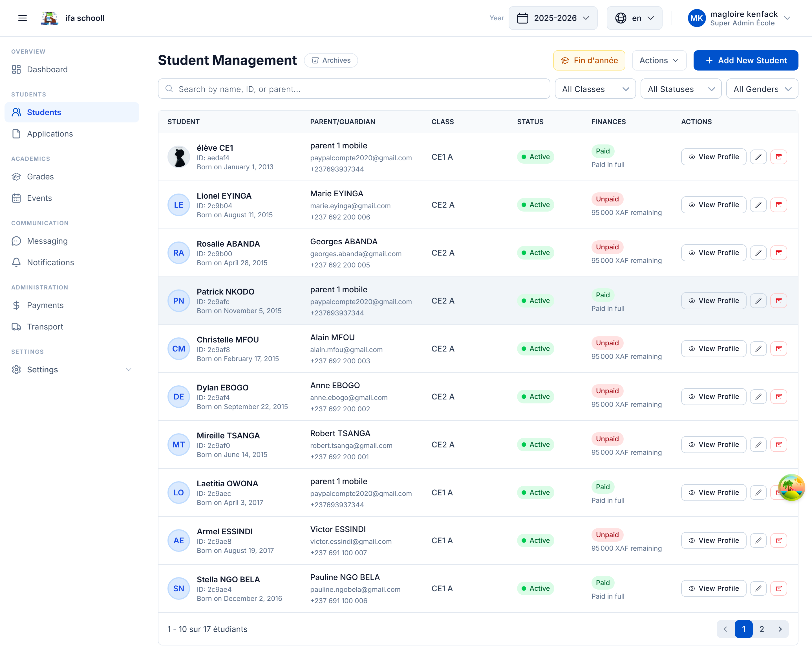Go to page 2 of students
This screenshot has width=812, height=659.
tap(761, 629)
